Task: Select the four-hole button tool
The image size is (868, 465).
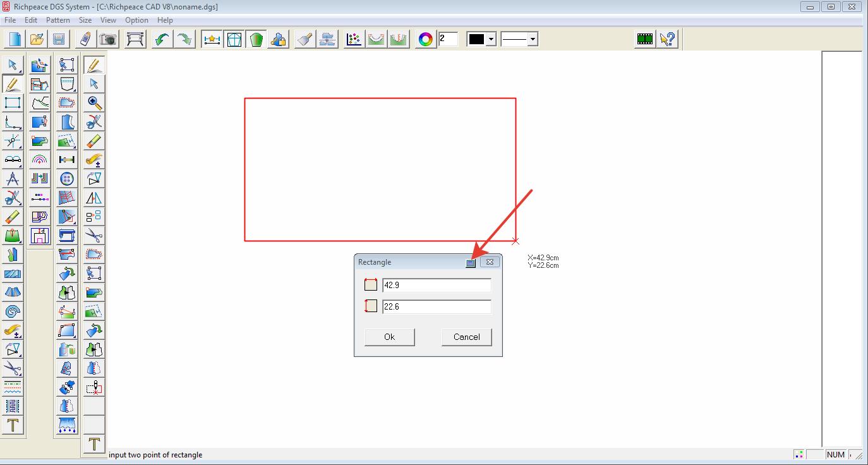Action: 67,178
